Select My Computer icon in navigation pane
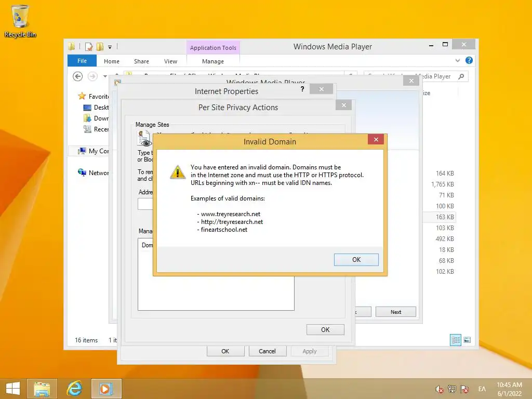Viewport: 532px width, 399px height. 82,151
